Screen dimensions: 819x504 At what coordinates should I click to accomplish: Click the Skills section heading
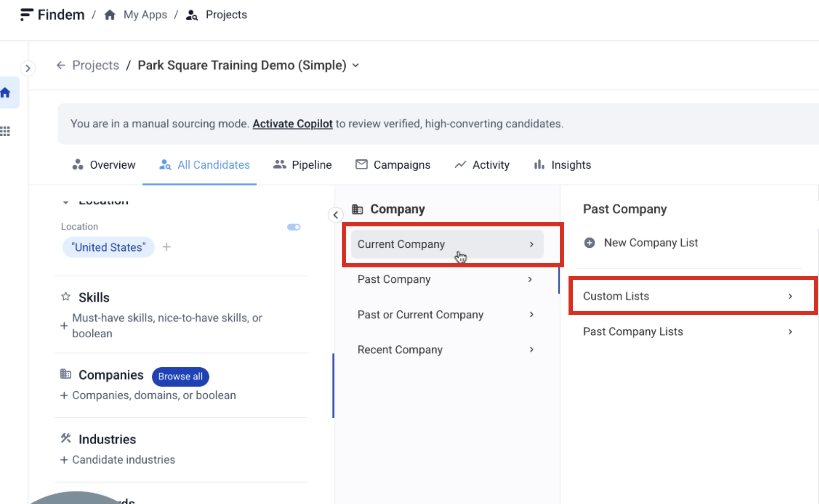[94, 297]
